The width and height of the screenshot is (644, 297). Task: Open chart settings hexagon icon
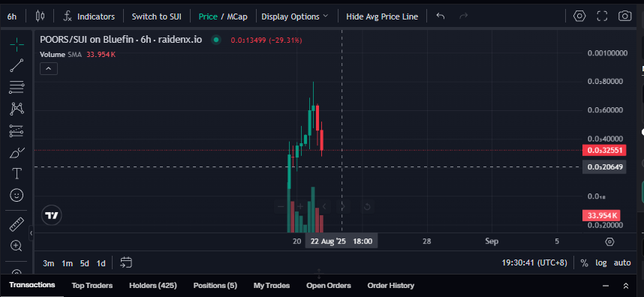(579, 16)
